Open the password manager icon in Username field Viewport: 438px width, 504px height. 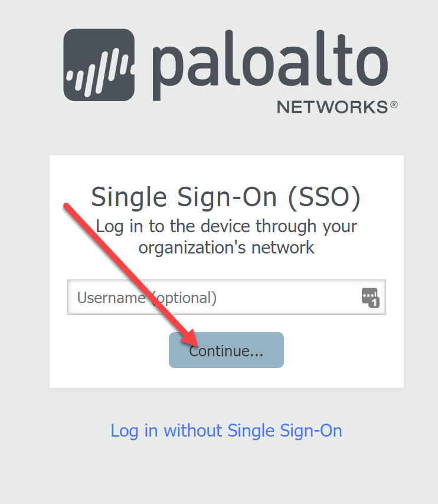coord(371,298)
